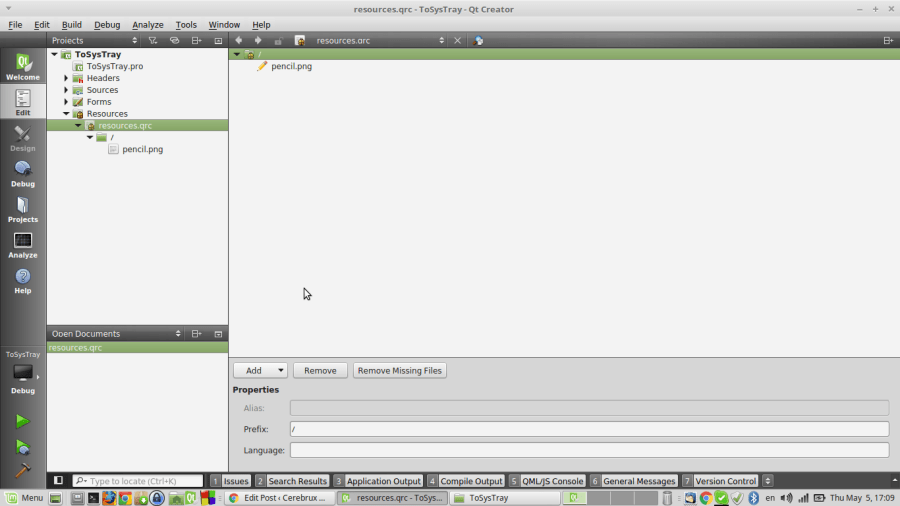900x506 pixels.
Task: Show the Version Control pane
Action: (x=720, y=481)
